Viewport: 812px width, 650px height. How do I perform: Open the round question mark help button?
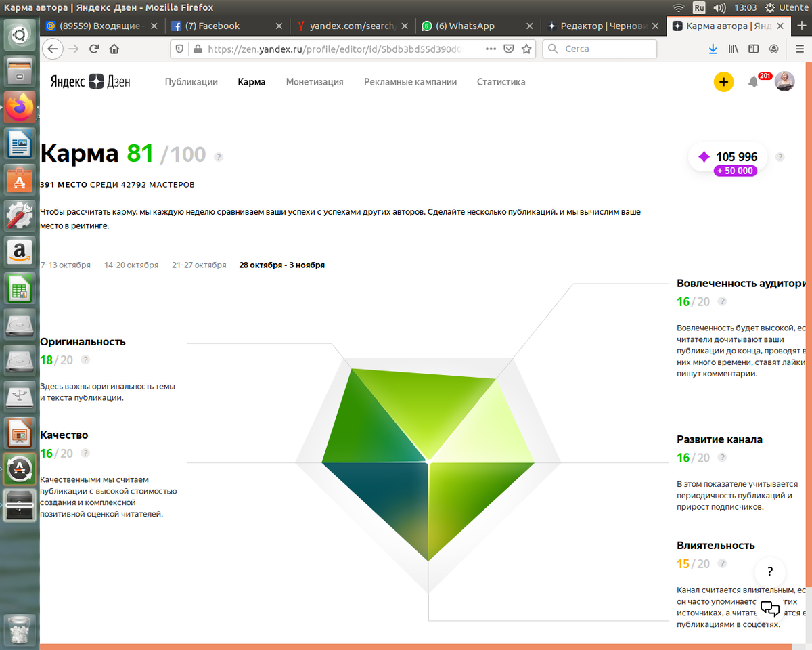coord(770,571)
